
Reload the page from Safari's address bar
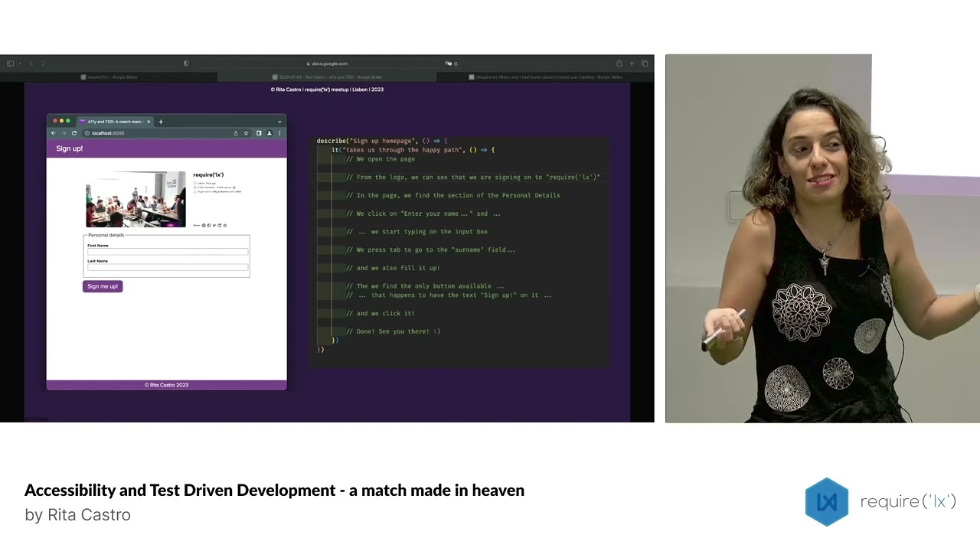(456, 64)
